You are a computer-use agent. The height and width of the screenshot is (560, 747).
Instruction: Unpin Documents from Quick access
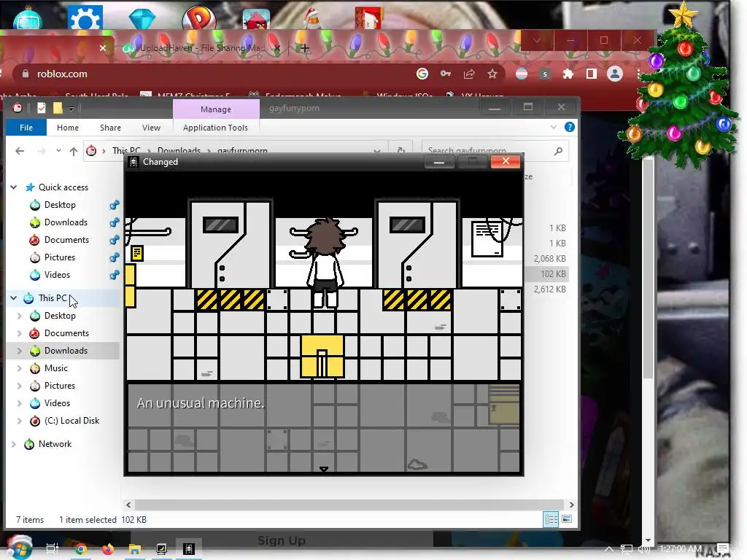coord(114,240)
